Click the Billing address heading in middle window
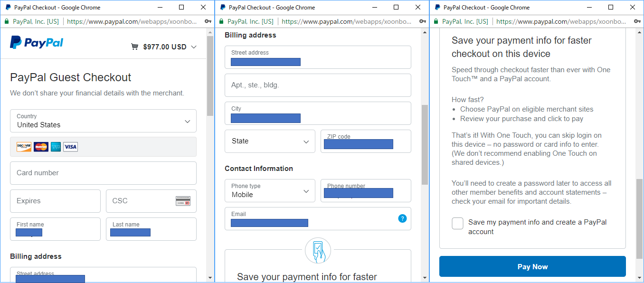Viewport: 644px width, 283px height. pyautogui.click(x=250, y=35)
